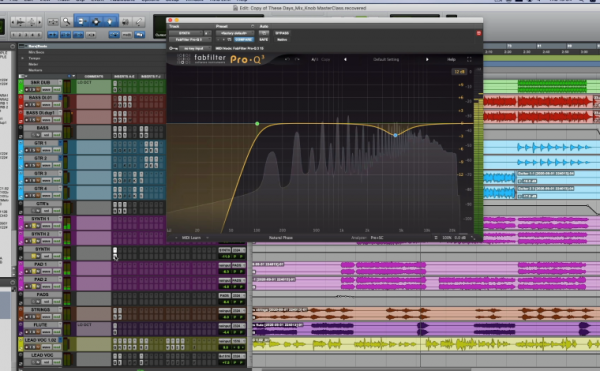Select the green low-cut EQ band node
Screen dimensions: 600x371
(x=257, y=124)
